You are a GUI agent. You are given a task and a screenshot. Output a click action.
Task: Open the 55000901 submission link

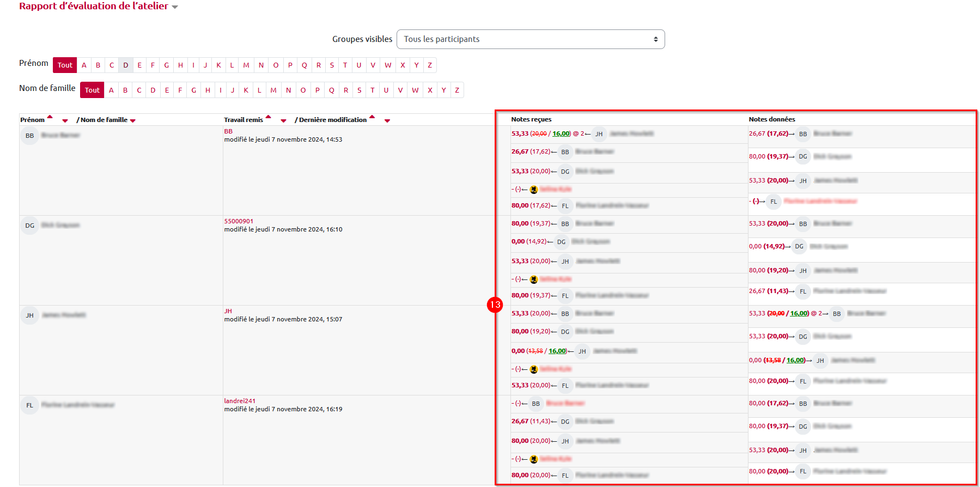tap(239, 221)
